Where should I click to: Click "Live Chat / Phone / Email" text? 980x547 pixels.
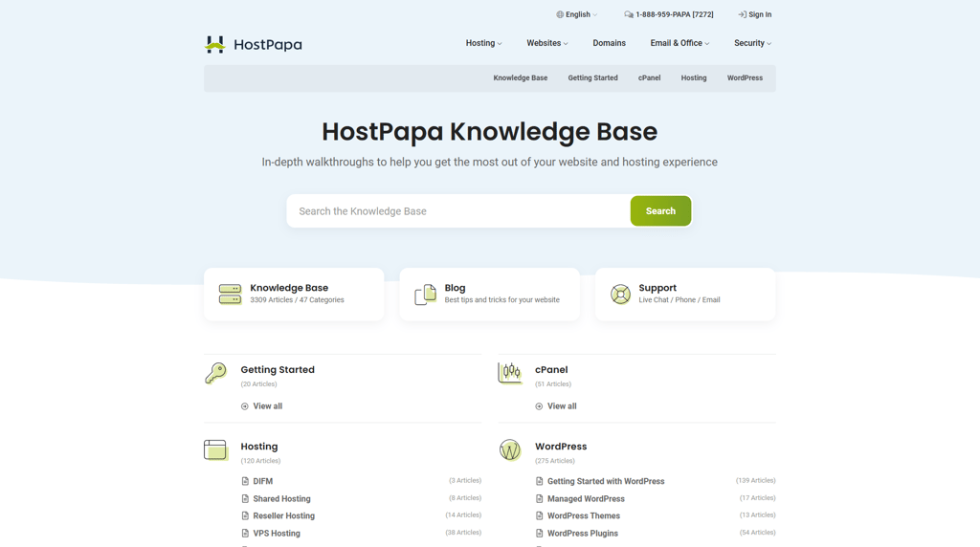click(679, 300)
